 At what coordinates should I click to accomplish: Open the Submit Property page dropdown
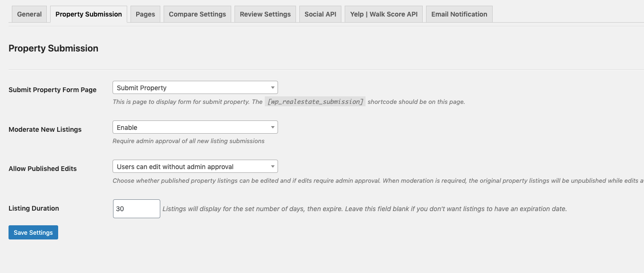click(x=195, y=87)
